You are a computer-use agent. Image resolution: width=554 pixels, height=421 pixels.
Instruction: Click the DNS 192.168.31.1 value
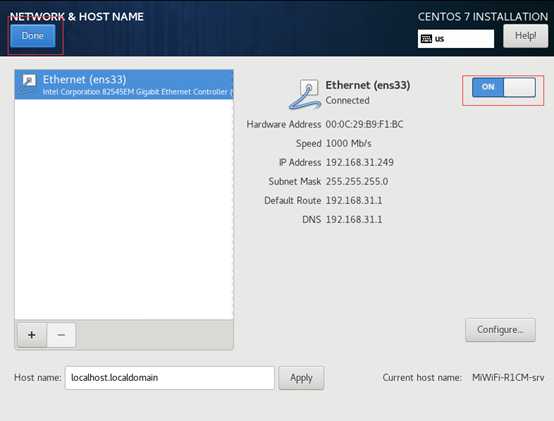354,220
